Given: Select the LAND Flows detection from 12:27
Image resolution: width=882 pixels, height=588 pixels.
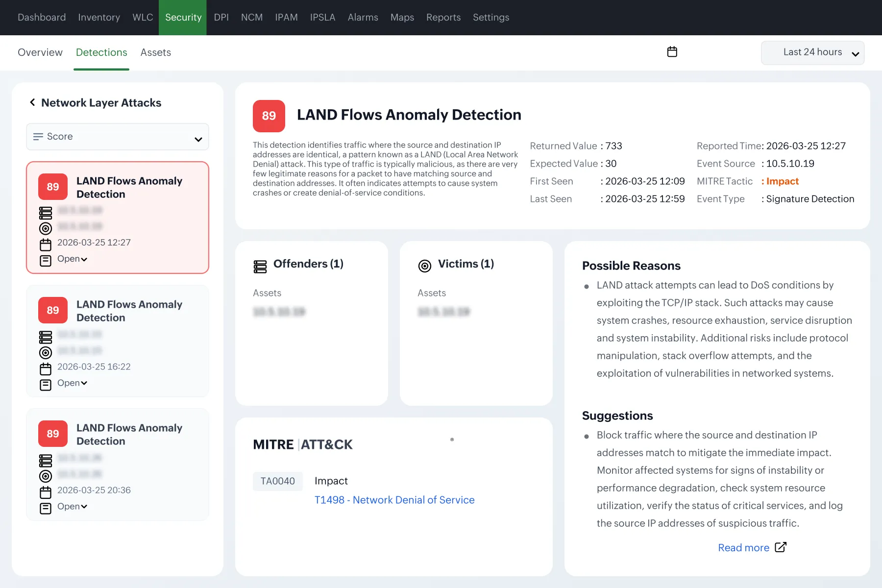Looking at the screenshot, I should [118, 218].
